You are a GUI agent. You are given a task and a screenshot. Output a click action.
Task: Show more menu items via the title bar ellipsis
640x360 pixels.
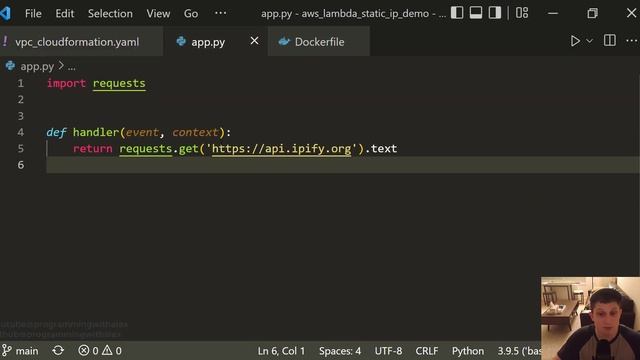pyautogui.click(x=220, y=13)
